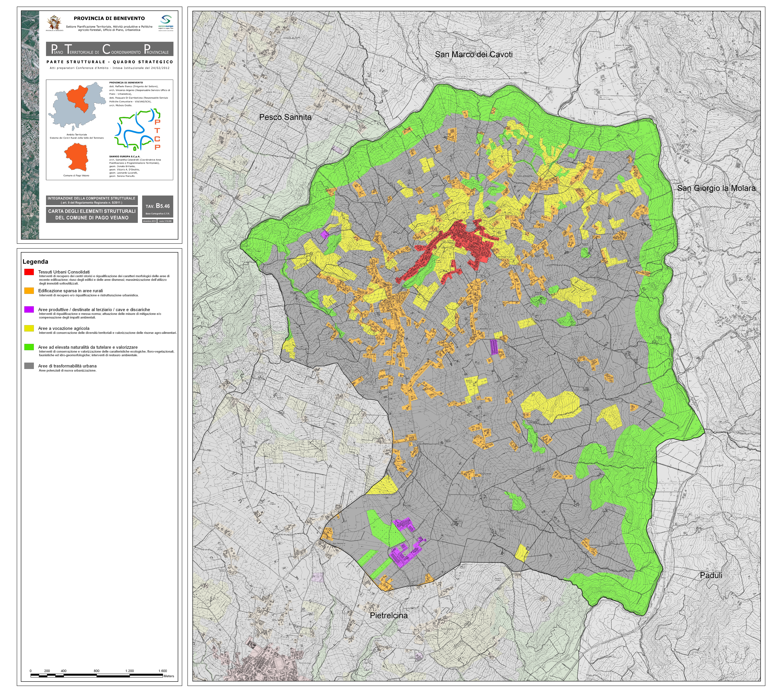Select the gray trasformabilità urbana swatch
Screen dimensions: 784x693
click(29, 366)
